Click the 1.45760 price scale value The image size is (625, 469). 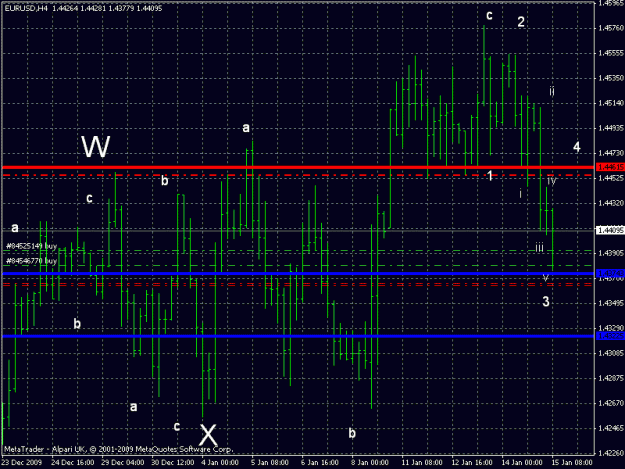[611, 28]
